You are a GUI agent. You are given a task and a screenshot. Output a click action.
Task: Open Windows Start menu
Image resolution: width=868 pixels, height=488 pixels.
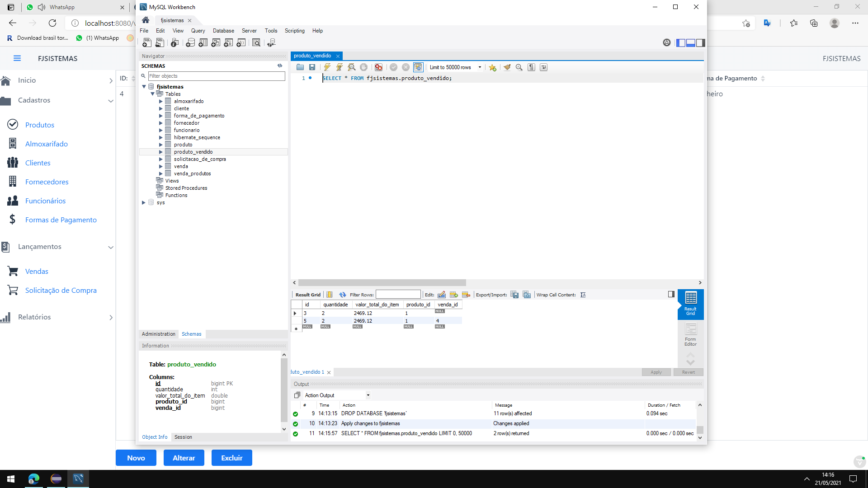11,479
